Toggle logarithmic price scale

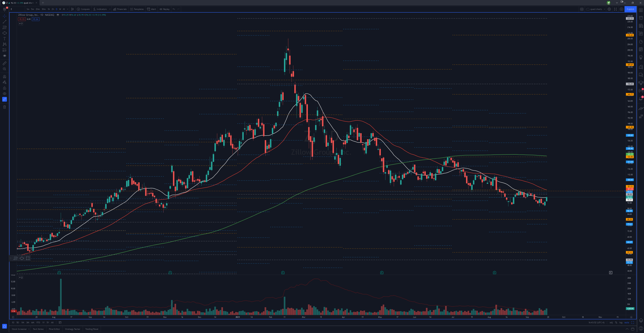(620, 322)
